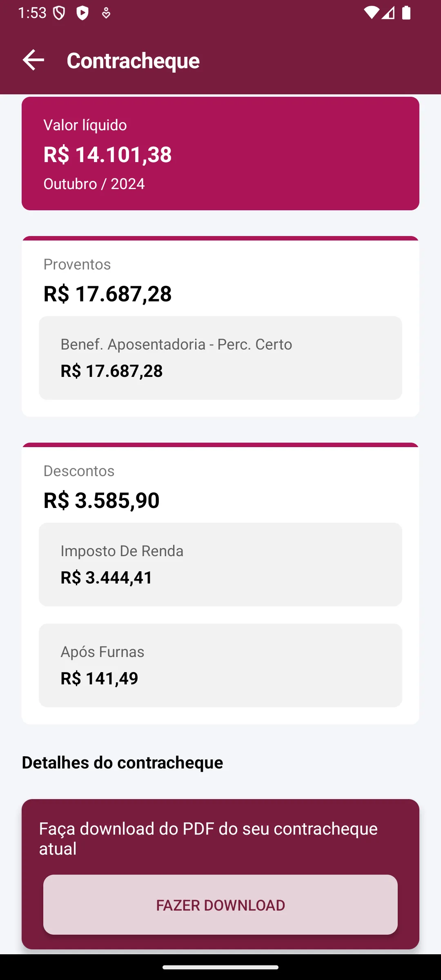Click the FAZER DOWNLOAD button
Viewport: 441px width, 980px height.
tap(220, 904)
